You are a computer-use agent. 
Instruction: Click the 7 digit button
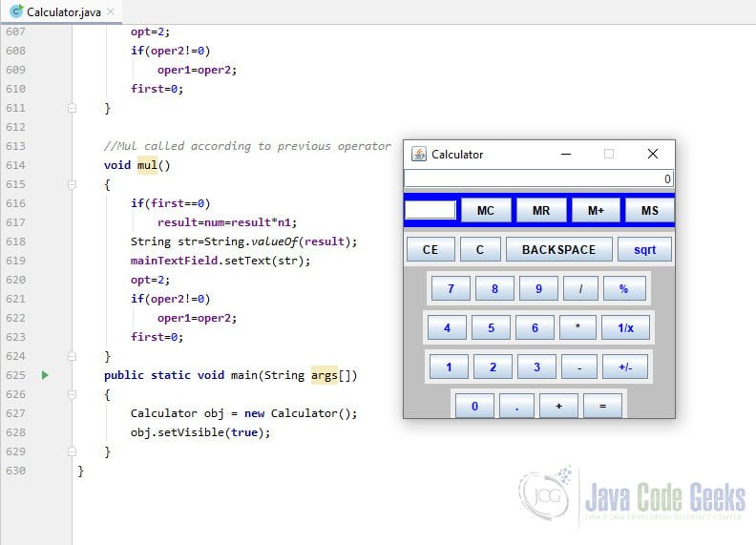tap(451, 288)
